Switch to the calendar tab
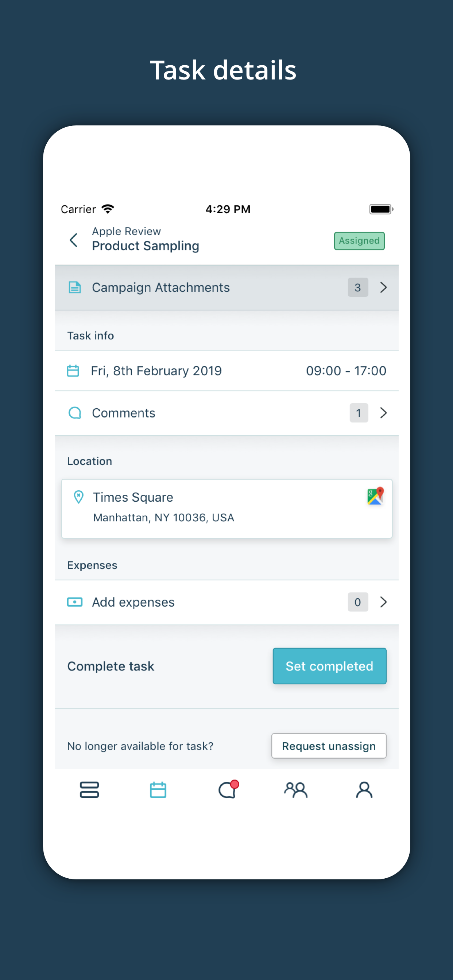The width and height of the screenshot is (453, 980). [x=158, y=790]
